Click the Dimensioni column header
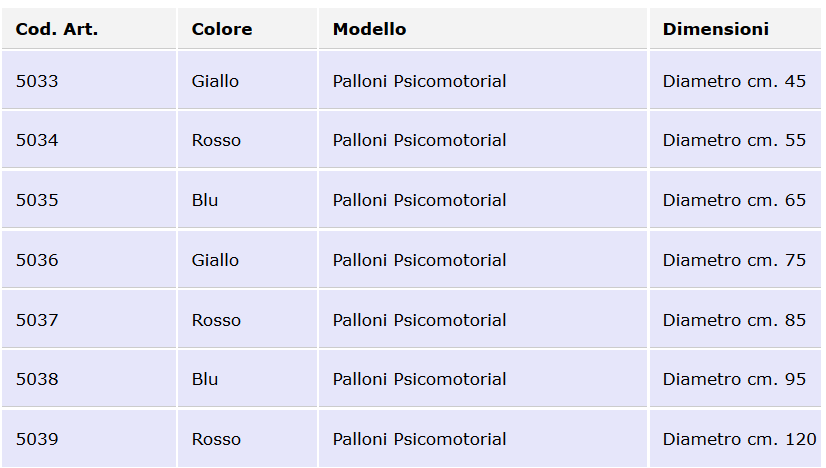The height and width of the screenshot is (468, 826). (x=716, y=29)
